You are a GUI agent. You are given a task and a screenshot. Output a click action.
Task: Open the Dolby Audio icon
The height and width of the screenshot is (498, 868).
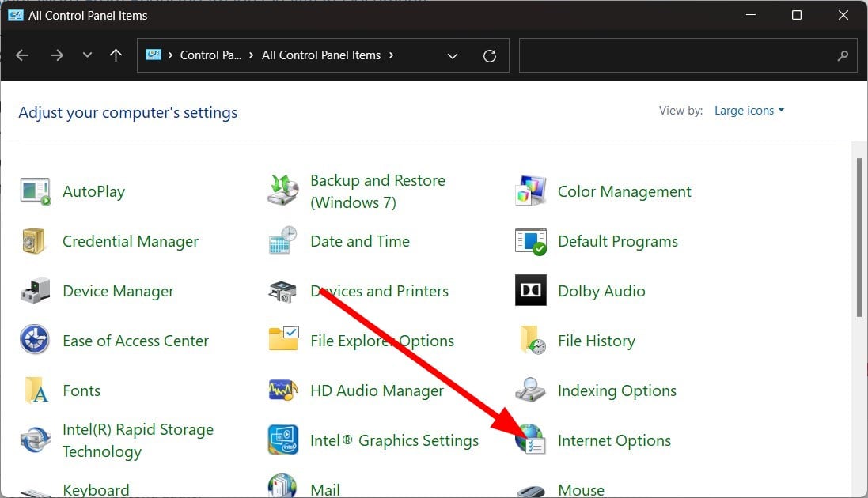pyautogui.click(x=530, y=290)
